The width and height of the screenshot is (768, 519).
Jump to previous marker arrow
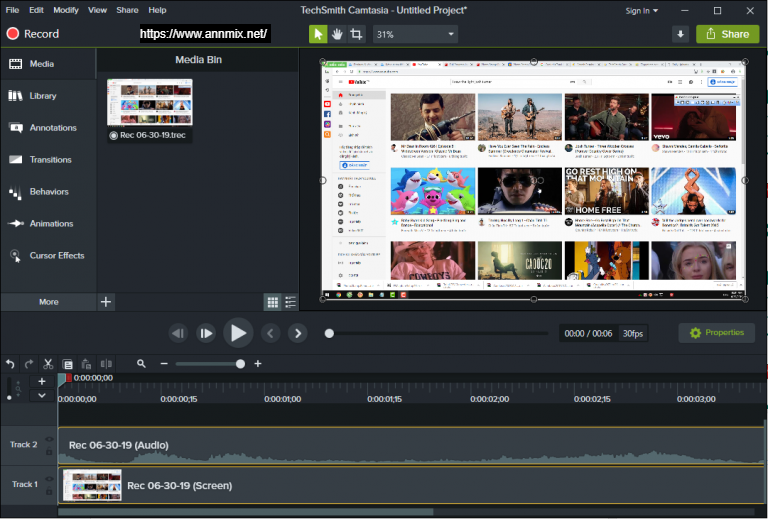[270, 333]
